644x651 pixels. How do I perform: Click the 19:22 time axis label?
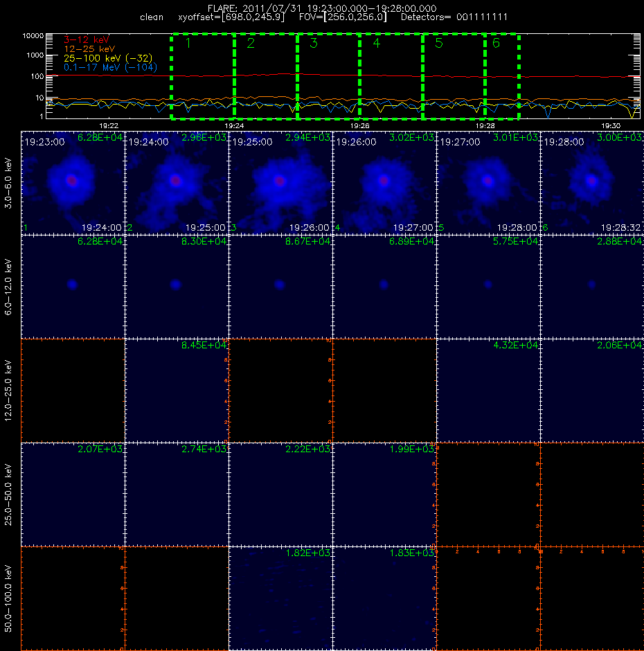coord(109,125)
